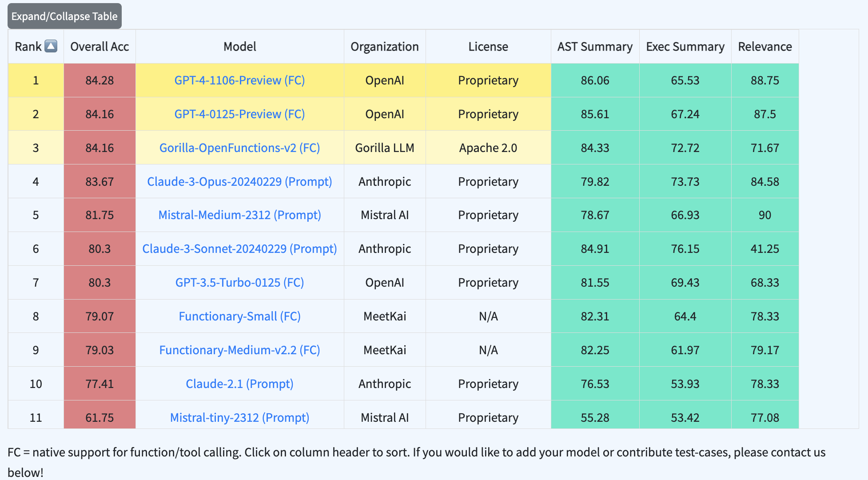Click Relevance value 79.17

[765, 350]
